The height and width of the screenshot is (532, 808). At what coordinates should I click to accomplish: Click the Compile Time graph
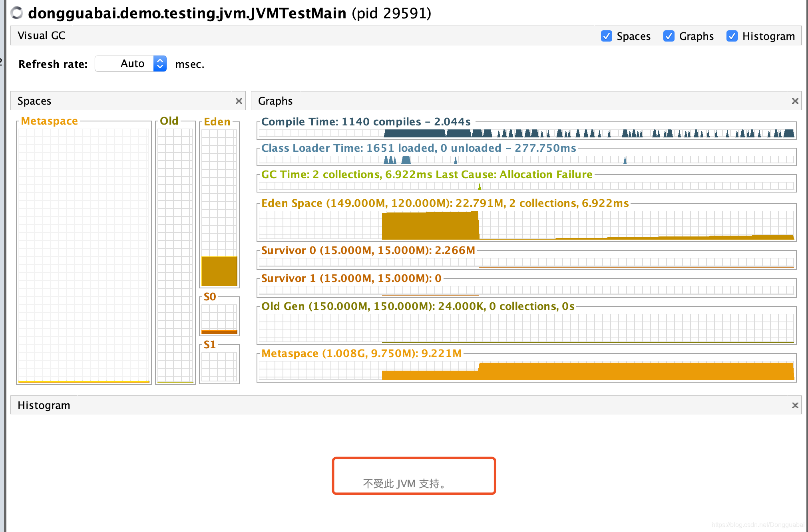[x=527, y=132]
